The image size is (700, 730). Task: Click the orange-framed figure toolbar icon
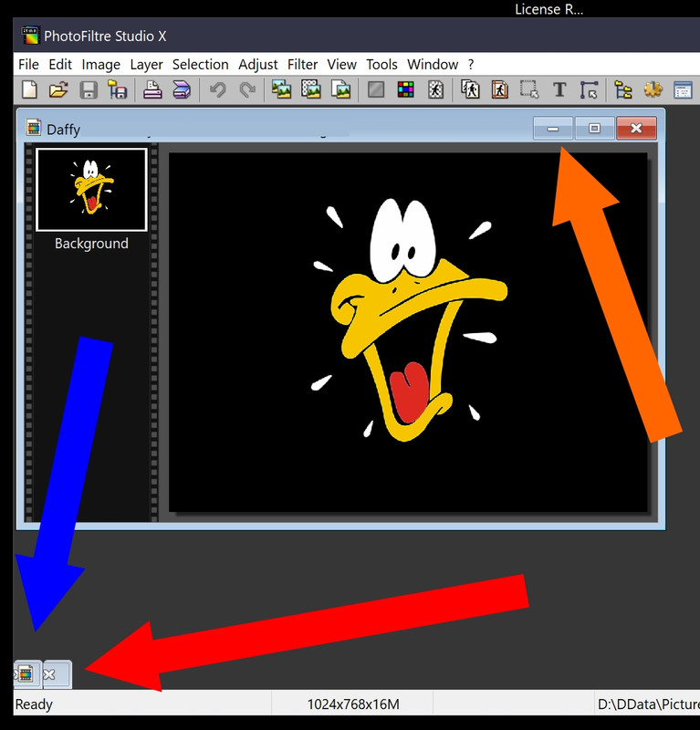pos(500,89)
